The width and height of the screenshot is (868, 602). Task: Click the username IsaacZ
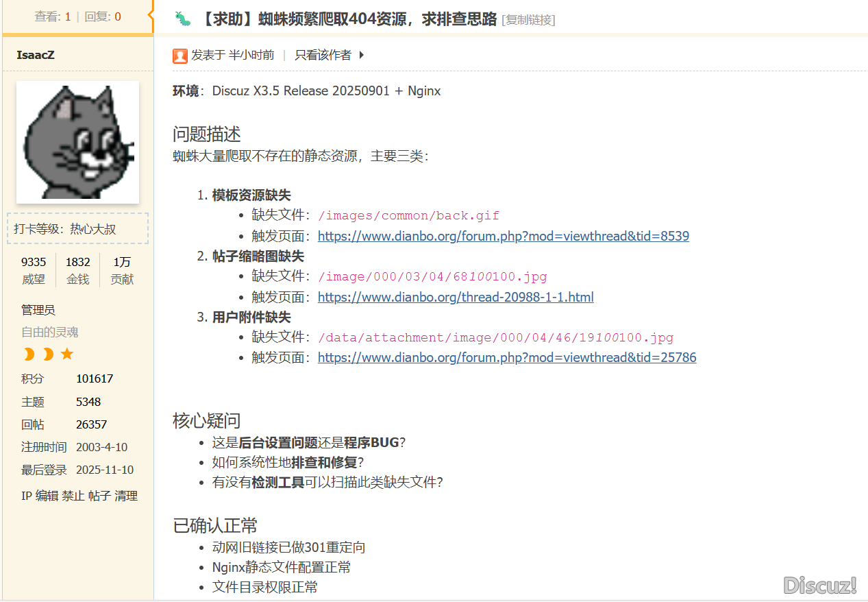coord(35,55)
